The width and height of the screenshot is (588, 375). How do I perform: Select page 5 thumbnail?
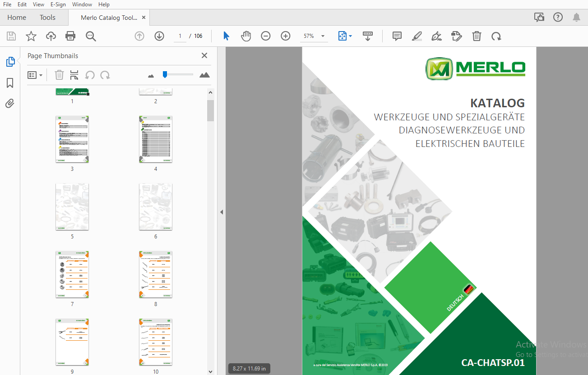[x=72, y=207]
